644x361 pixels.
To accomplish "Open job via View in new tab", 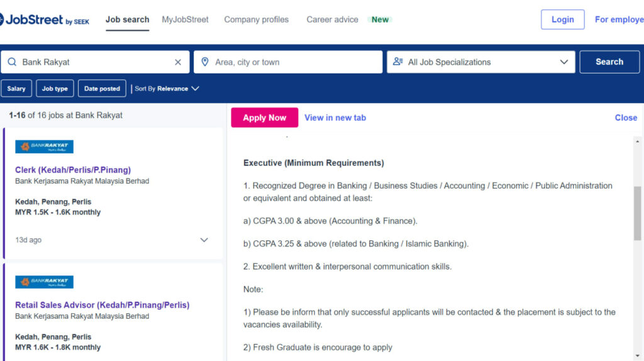I will 335,118.
